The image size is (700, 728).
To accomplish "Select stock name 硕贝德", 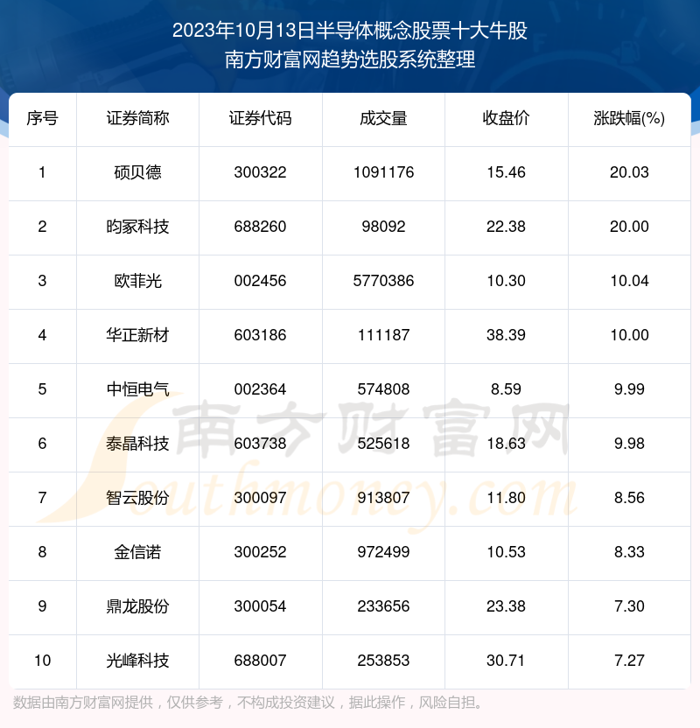I will tap(137, 172).
